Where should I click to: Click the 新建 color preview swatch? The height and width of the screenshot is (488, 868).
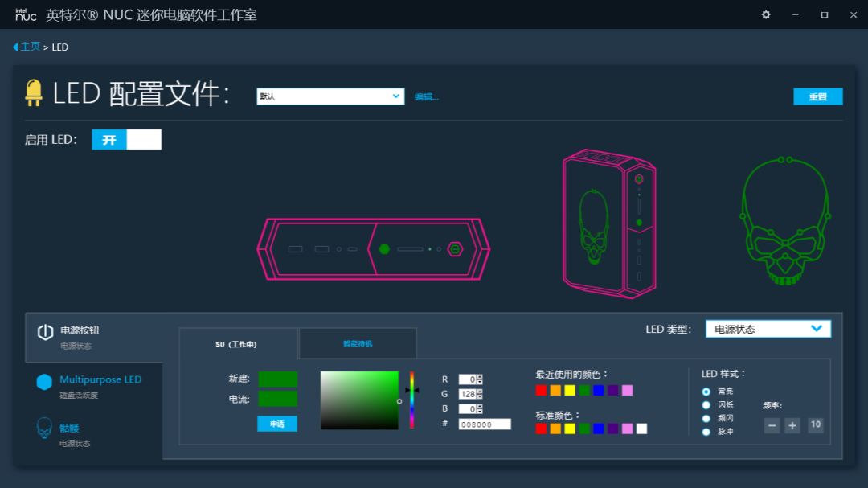[278, 379]
